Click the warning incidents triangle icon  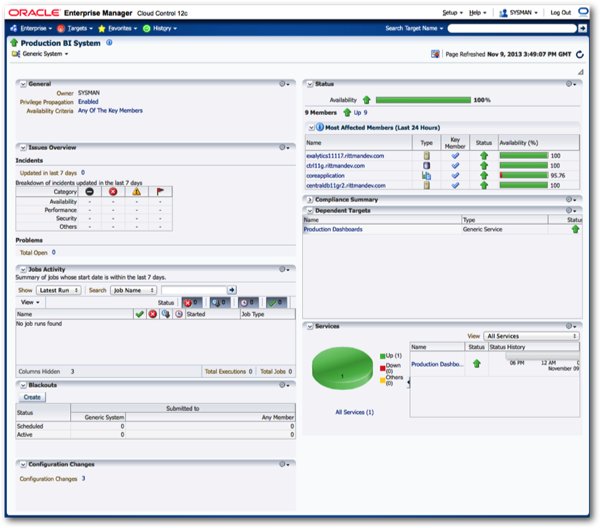point(137,192)
